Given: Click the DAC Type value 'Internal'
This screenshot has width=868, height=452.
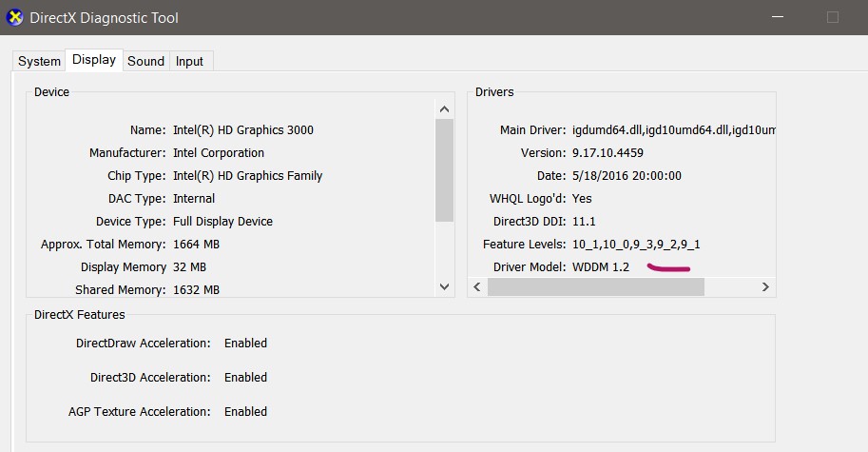Looking at the screenshot, I should [x=194, y=198].
